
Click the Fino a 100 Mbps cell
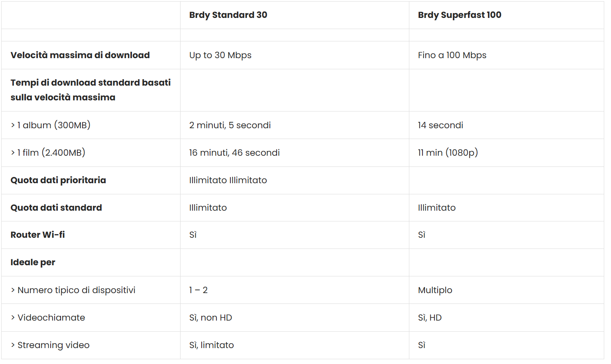(452, 55)
